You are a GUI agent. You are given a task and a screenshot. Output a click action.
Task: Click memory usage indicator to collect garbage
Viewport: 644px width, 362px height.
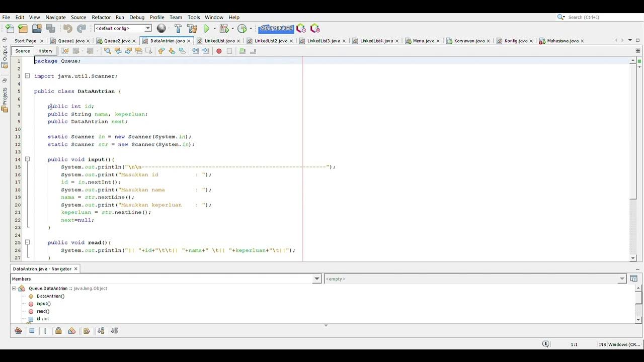276,28
